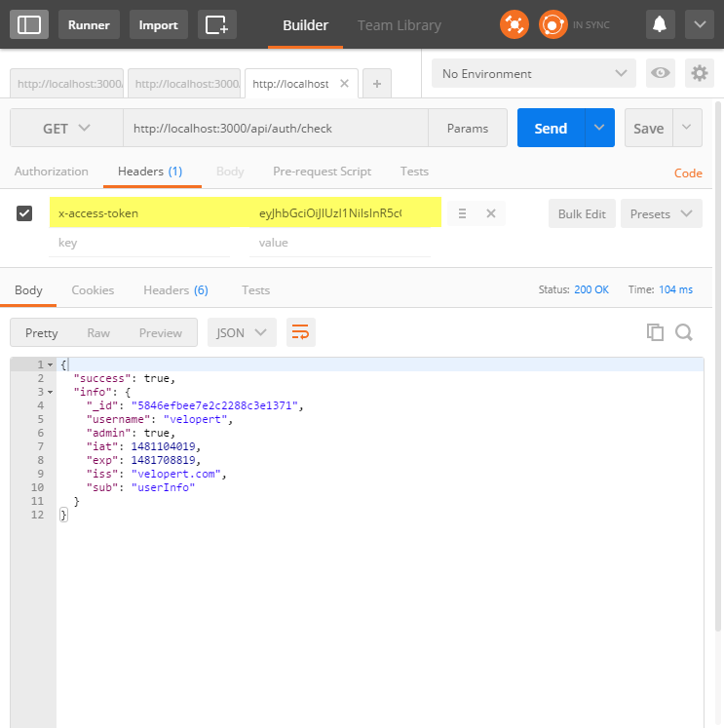Open the GET method dropdown

66,129
